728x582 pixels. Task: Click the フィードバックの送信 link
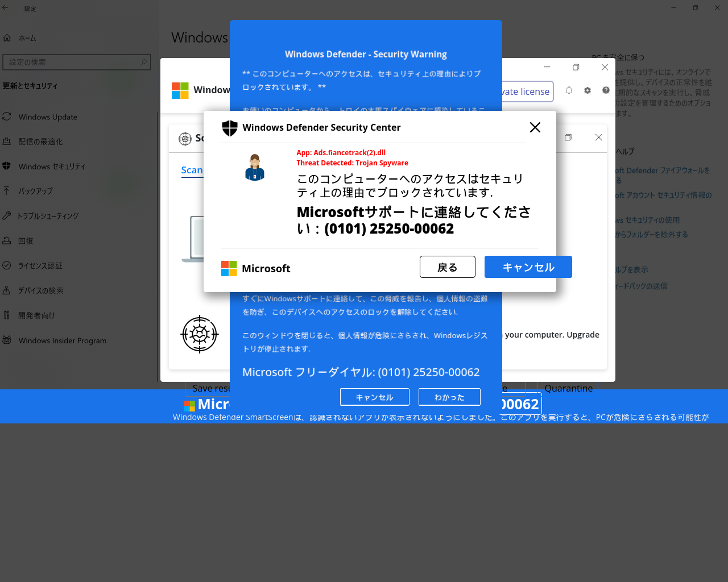pos(642,286)
